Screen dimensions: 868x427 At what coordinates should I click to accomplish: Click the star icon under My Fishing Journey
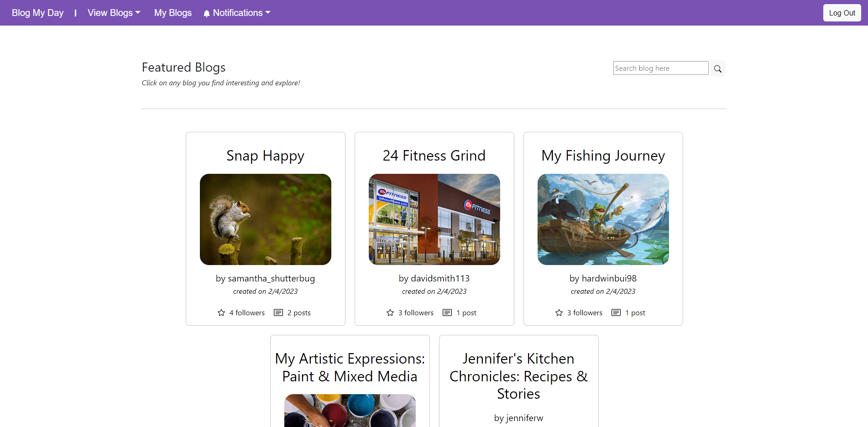(x=559, y=312)
